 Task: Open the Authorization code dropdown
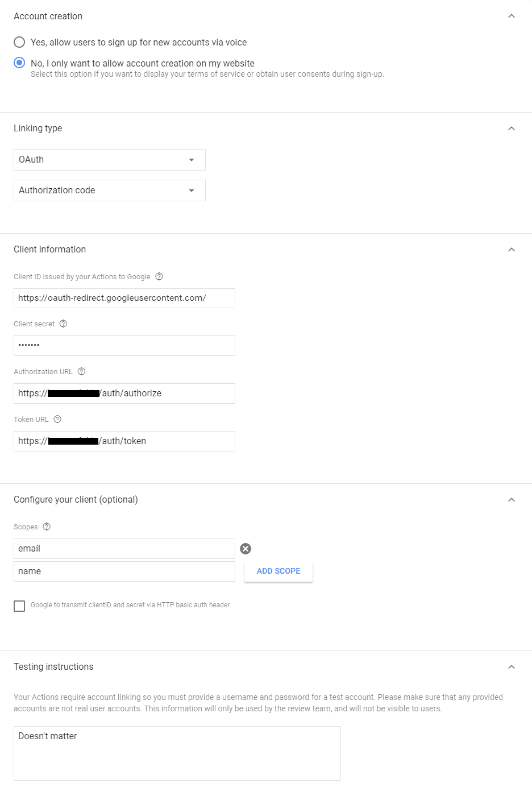tap(109, 190)
